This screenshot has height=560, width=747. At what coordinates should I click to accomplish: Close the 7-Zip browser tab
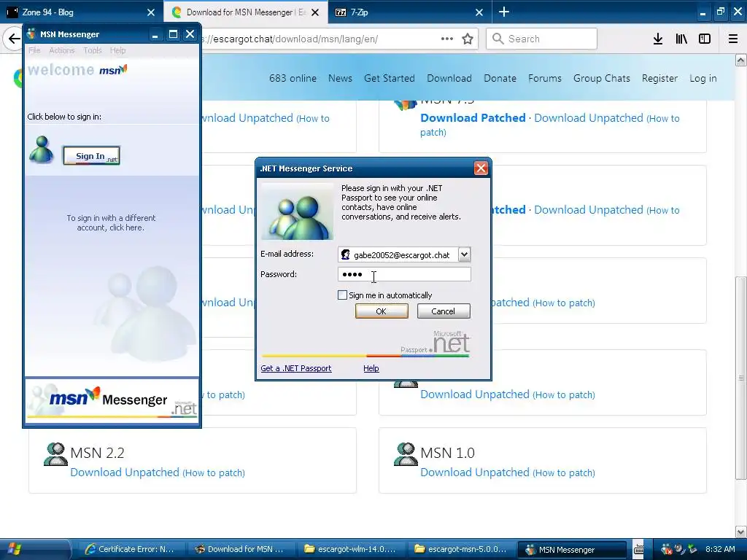tap(479, 12)
